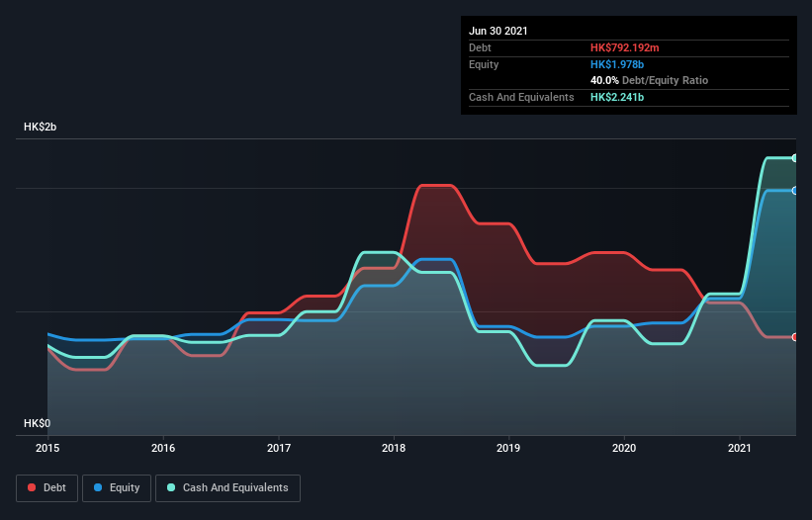The width and height of the screenshot is (812, 520).
Task: Select the Equity line endpoint marker
Action: [x=795, y=191]
